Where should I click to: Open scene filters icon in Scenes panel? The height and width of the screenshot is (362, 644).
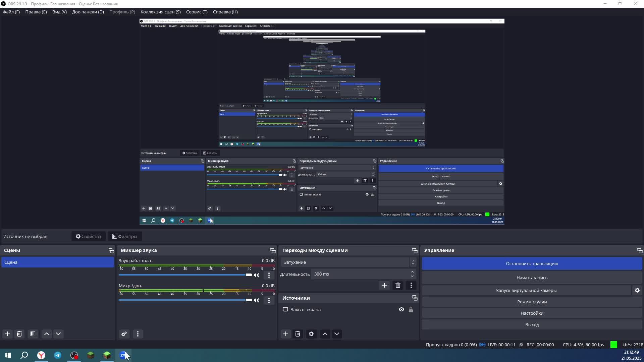pos(33,334)
